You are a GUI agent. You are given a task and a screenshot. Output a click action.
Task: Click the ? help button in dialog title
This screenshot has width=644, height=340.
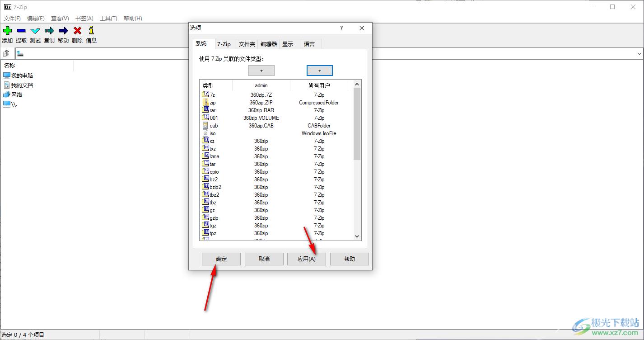point(341,28)
